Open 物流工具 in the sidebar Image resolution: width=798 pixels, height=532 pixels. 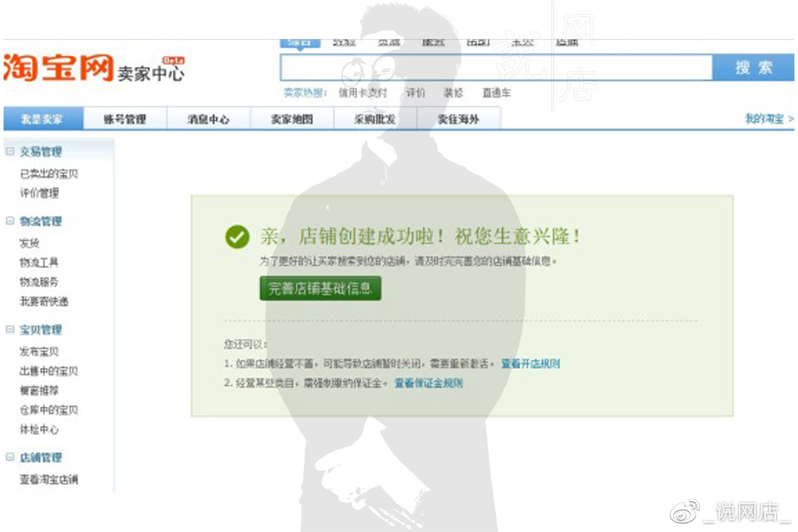pos(39,262)
